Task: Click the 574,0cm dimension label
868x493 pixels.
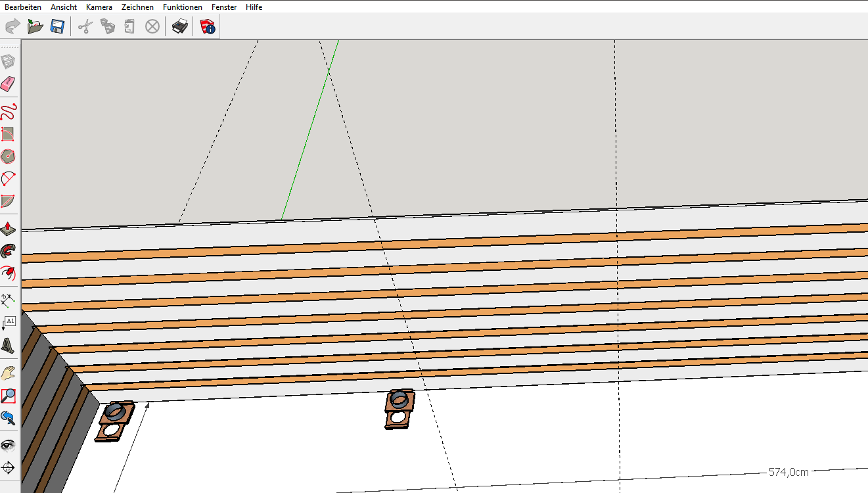Action: tap(788, 472)
